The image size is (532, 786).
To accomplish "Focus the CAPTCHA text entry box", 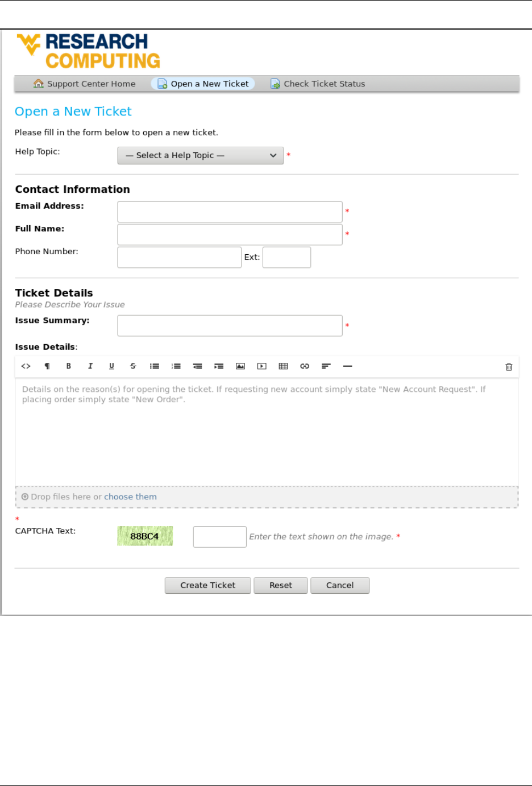I will tap(219, 537).
